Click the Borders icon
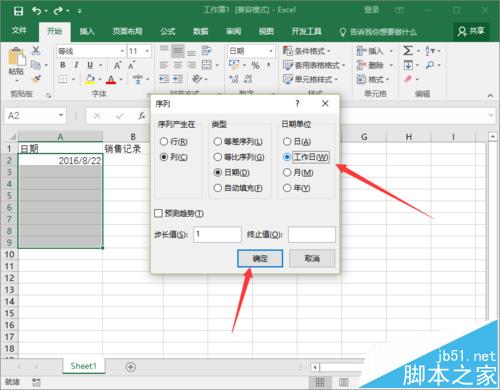Image resolution: width=500 pixels, height=390 pixels. 63,79
